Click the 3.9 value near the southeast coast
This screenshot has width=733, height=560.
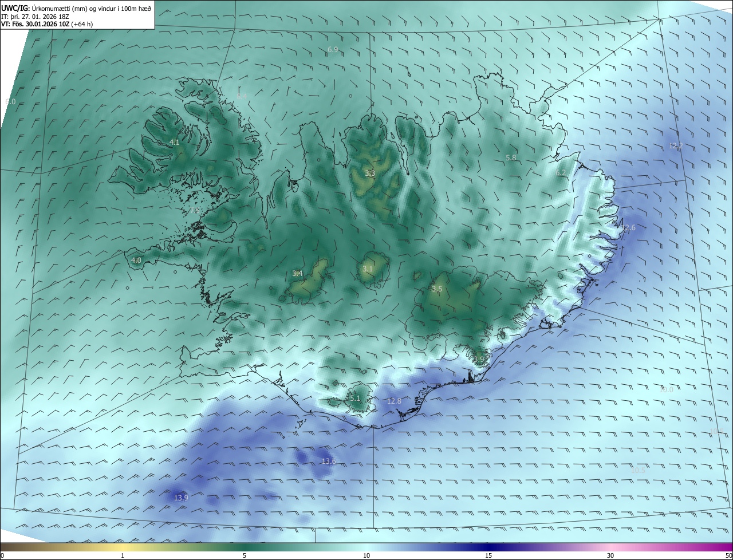coord(479,360)
